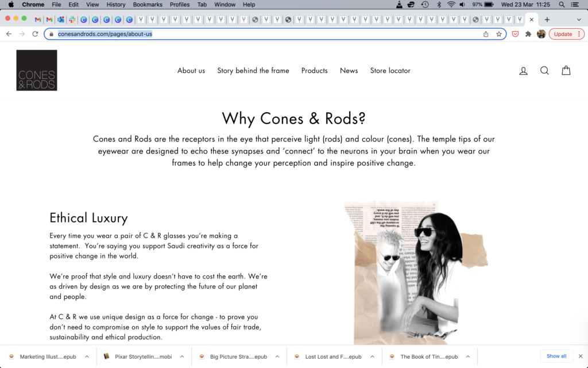Screen dimensions: 588x368
Task: Open the Bookmarks menu
Action: coord(148,5)
